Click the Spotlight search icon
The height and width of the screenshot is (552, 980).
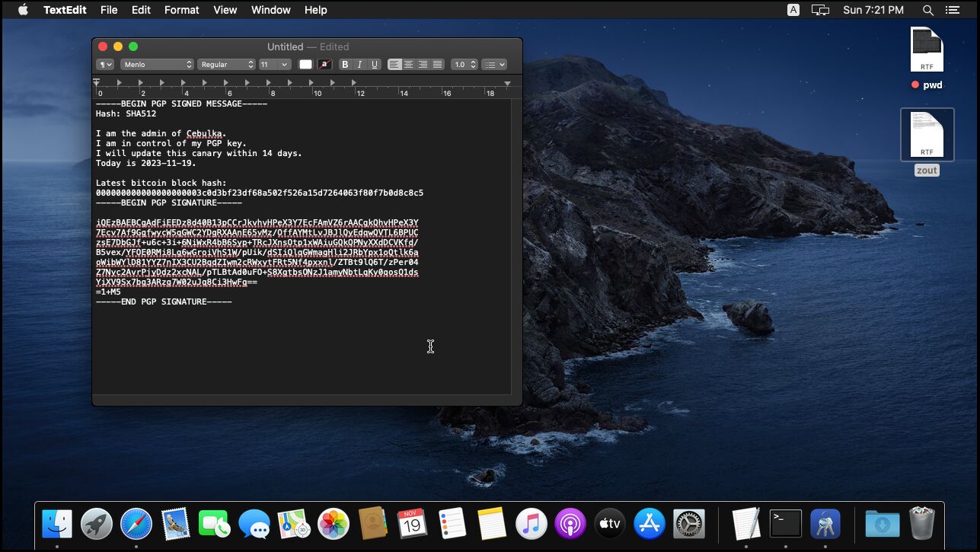coord(927,10)
